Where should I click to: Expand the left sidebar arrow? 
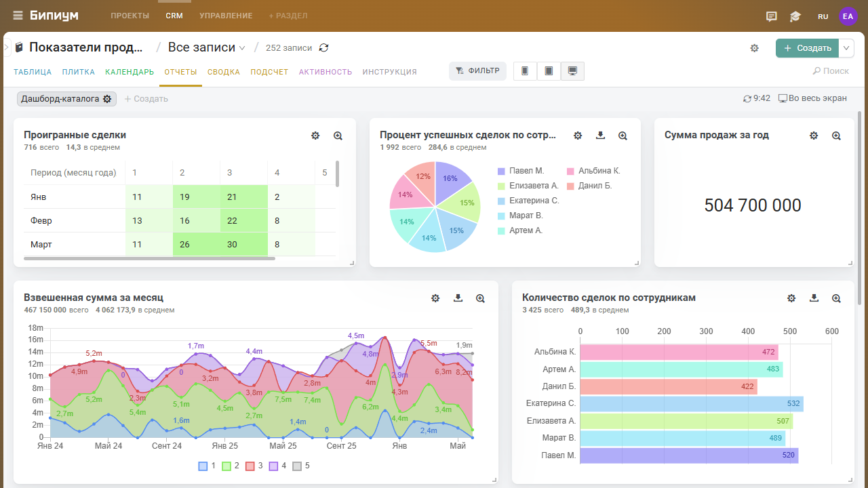[x=6, y=47]
